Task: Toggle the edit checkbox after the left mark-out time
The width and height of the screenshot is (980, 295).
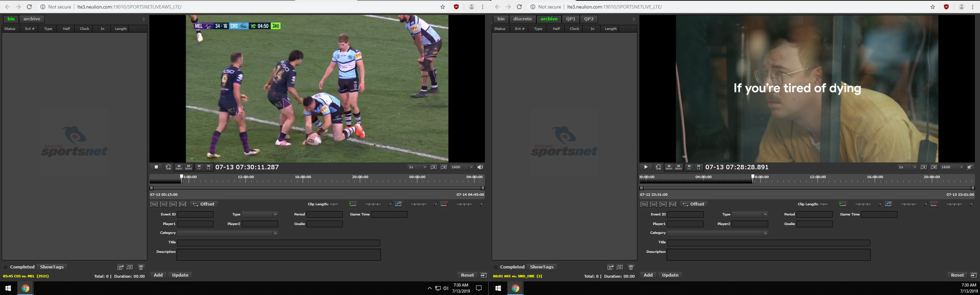Action: coord(481,205)
